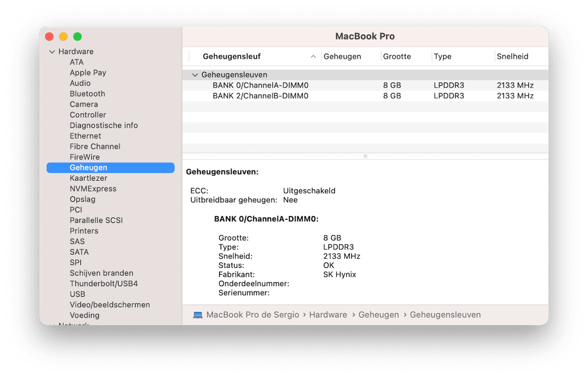Image resolution: width=588 pixels, height=377 pixels.
Task: Select the BANK 2/ChannelB-DIMM0 row
Action: pos(260,96)
